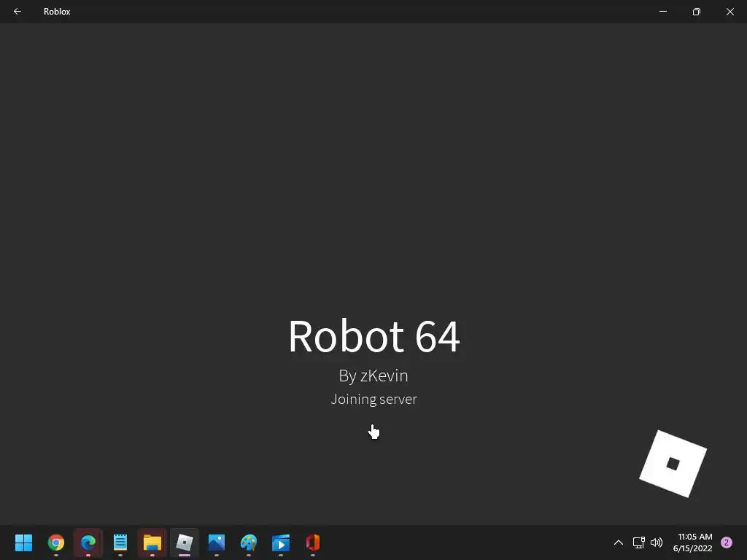This screenshot has width=747, height=560.
Task: Select the Roblox taskbar icon
Action: tap(185, 542)
